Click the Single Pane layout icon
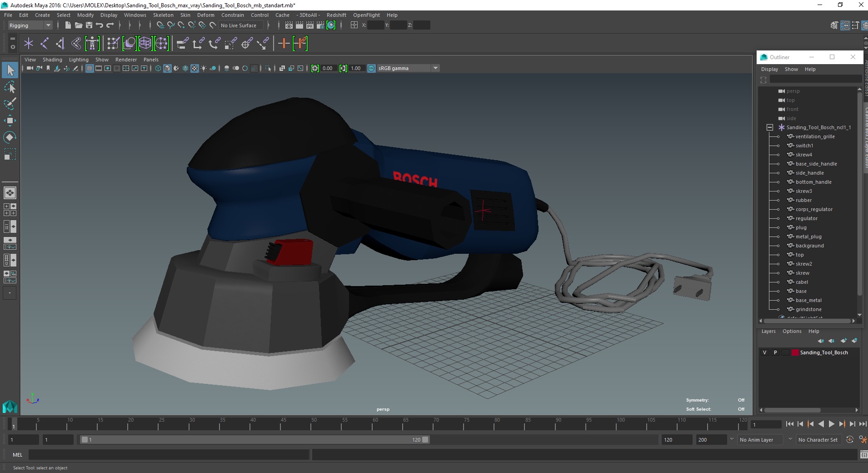The width and height of the screenshot is (868, 473). click(x=10, y=193)
